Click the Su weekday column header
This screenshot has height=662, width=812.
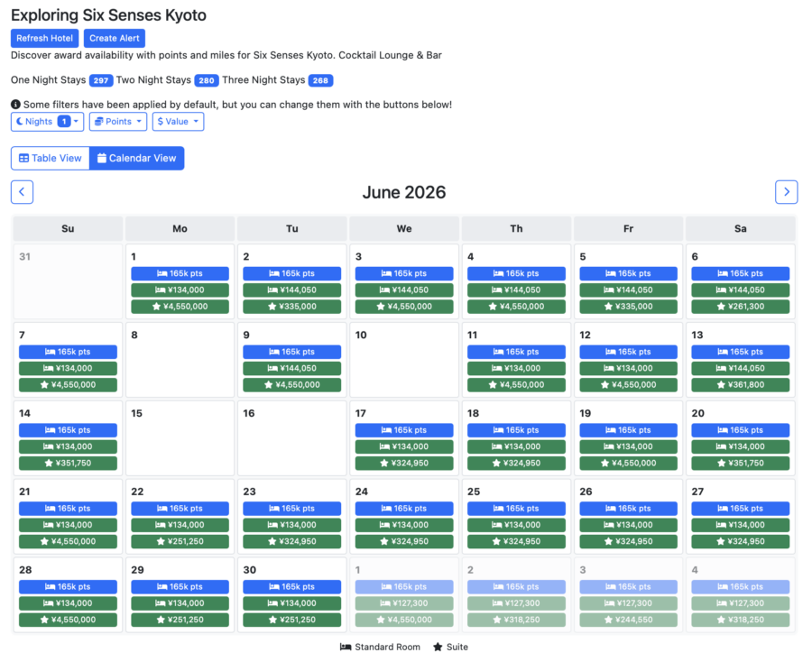pos(68,229)
